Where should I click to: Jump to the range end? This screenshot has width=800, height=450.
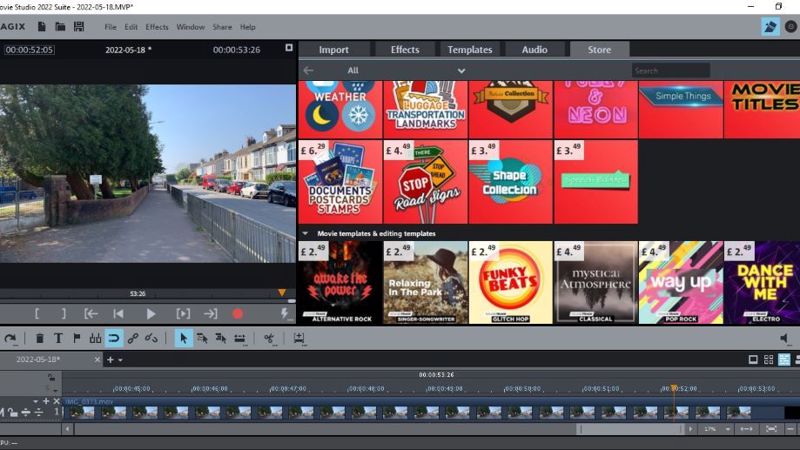tap(210, 314)
